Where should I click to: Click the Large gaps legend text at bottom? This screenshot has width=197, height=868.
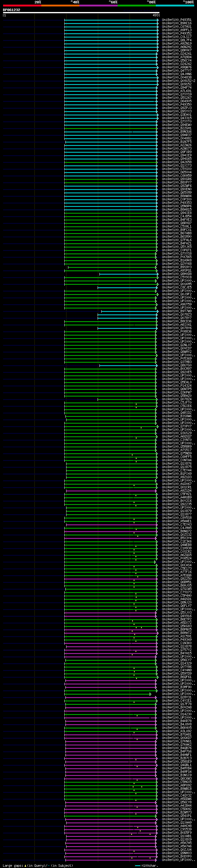click(x=38, y=865)
